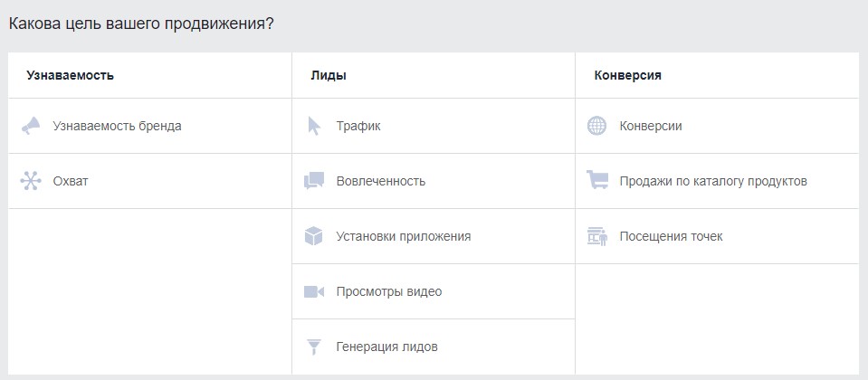The height and width of the screenshot is (380, 868).
Task: Click the funnel icon for Генерация лидов
Action: [314, 347]
